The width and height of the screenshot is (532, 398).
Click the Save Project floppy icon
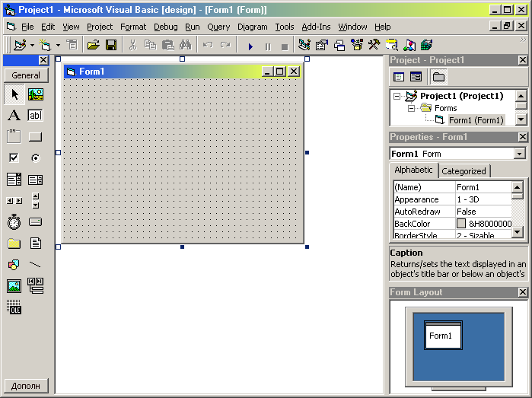click(111, 45)
